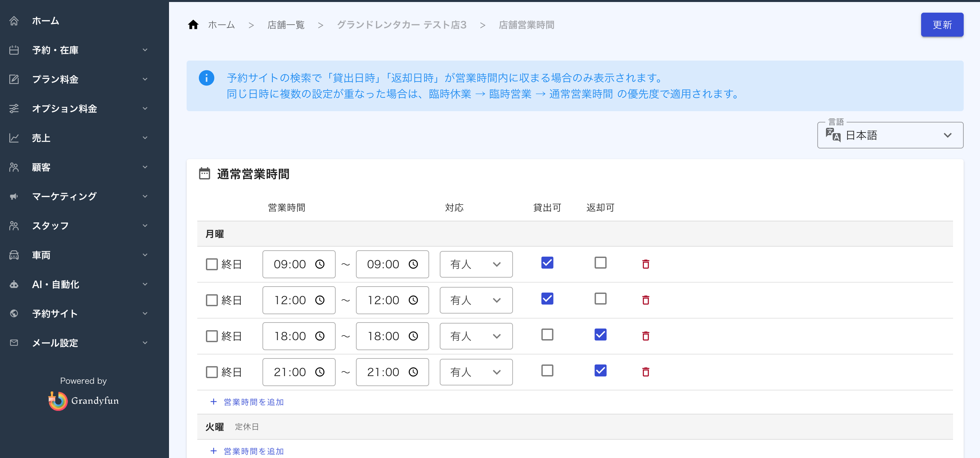
Task: Click the AI・自動化 robot icon
Action: click(x=14, y=284)
